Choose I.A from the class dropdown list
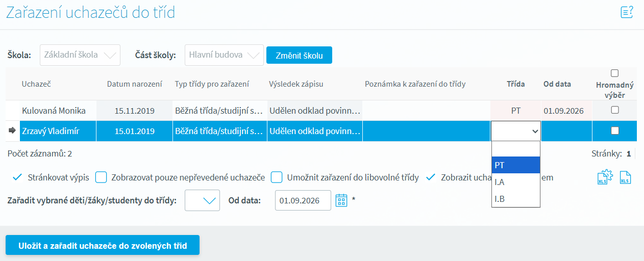The image size is (644, 261). [515, 182]
